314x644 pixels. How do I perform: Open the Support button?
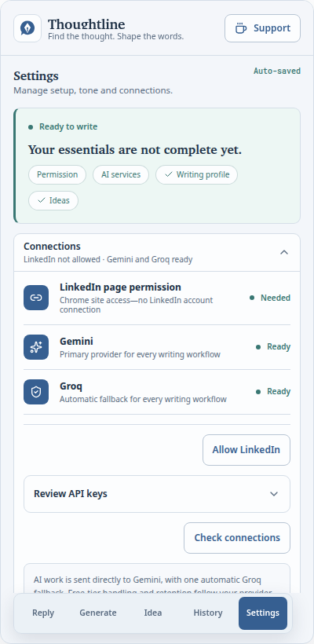coord(262,28)
